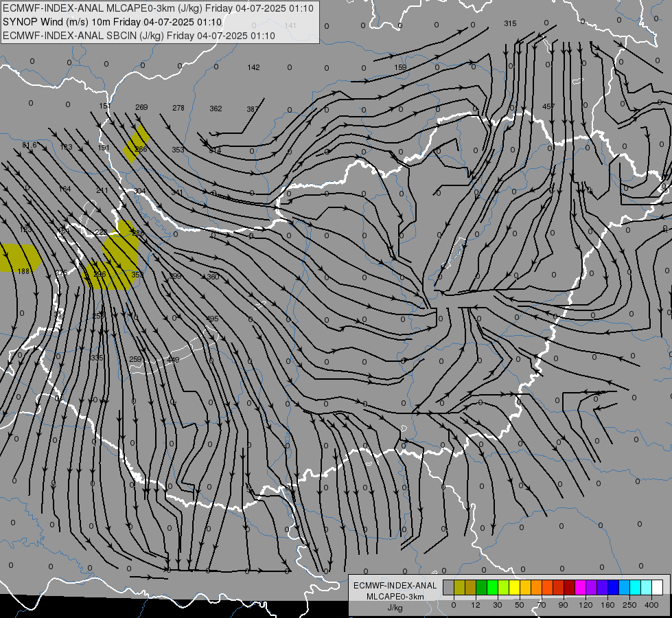The image size is (672, 618).
Task: Click the SYNOP Wind 10m header line
Action: click(x=113, y=22)
